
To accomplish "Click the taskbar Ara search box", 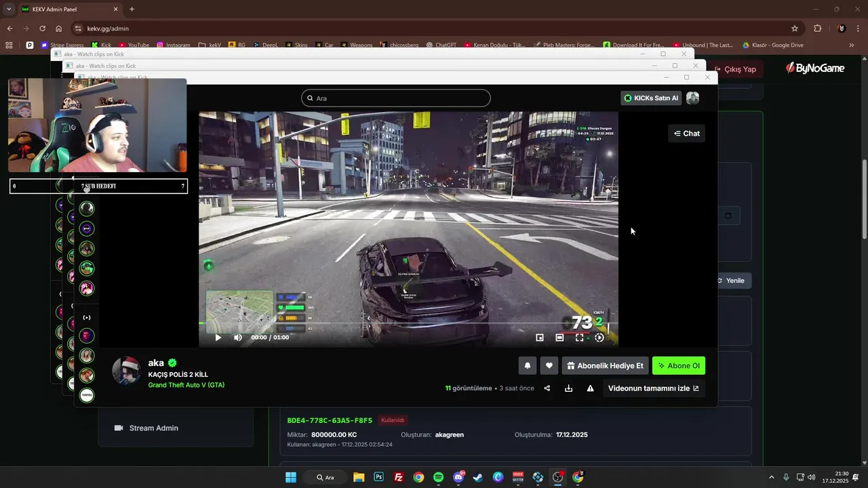I will tap(325, 477).
